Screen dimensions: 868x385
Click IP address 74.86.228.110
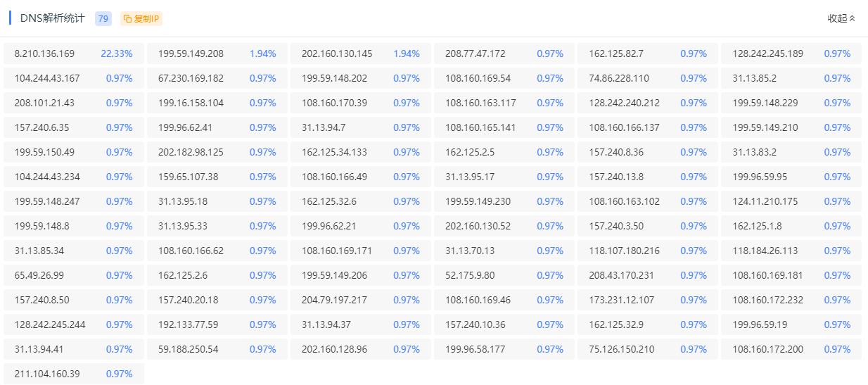(x=619, y=78)
